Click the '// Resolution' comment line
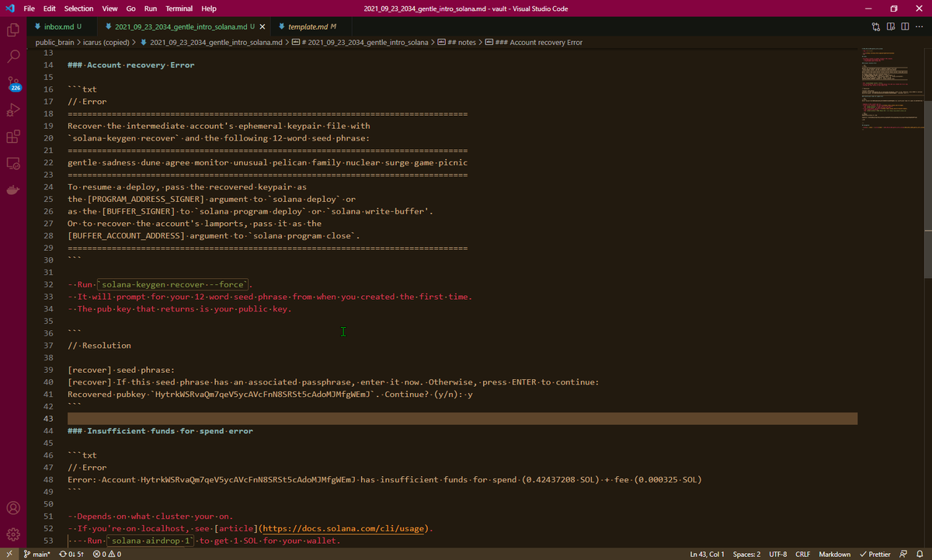Image resolution: width=932 pixels, height=560 pixels. pyautogui.click(x=99, y=345)
